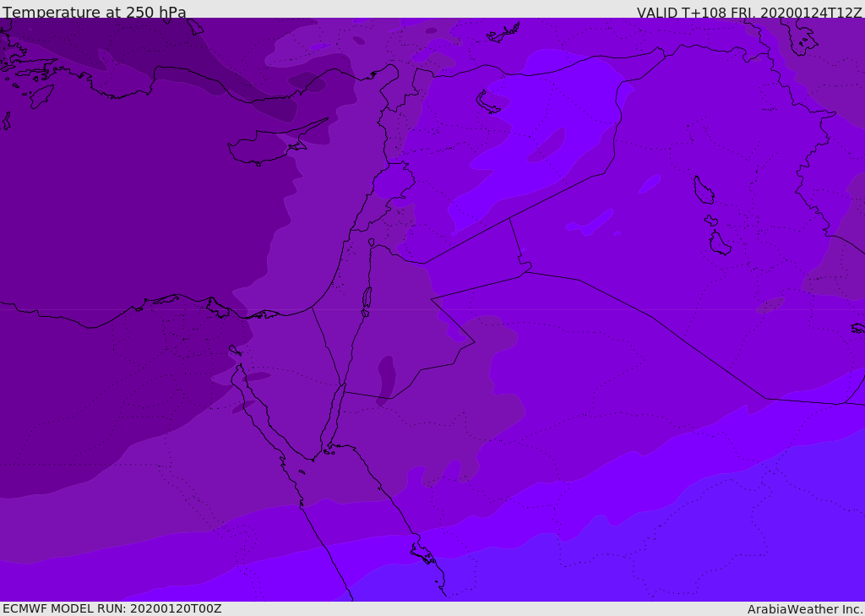Click the 'VALID T+108 FRI. 20200124T12Z' label
865x616 pixels.
point(749,13)
